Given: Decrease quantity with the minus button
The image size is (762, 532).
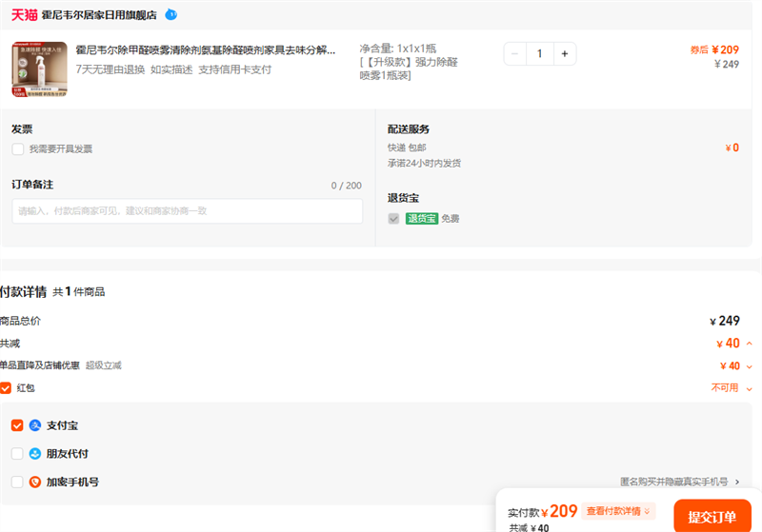Looking at the screenshot, I should point(515,54).
